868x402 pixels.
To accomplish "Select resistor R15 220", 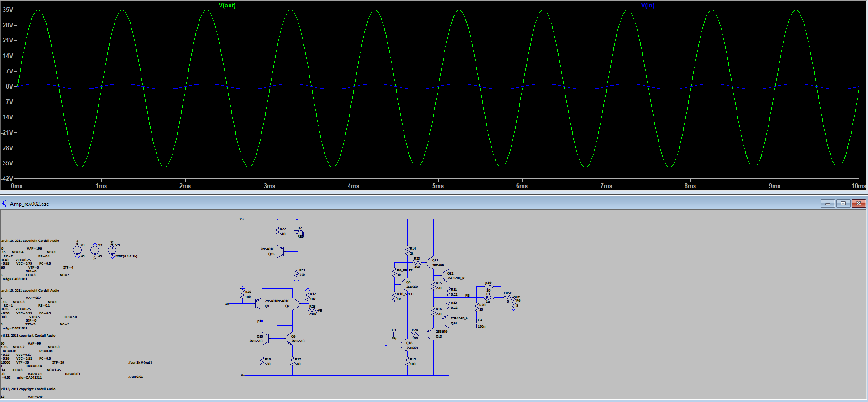I will 434,286.
